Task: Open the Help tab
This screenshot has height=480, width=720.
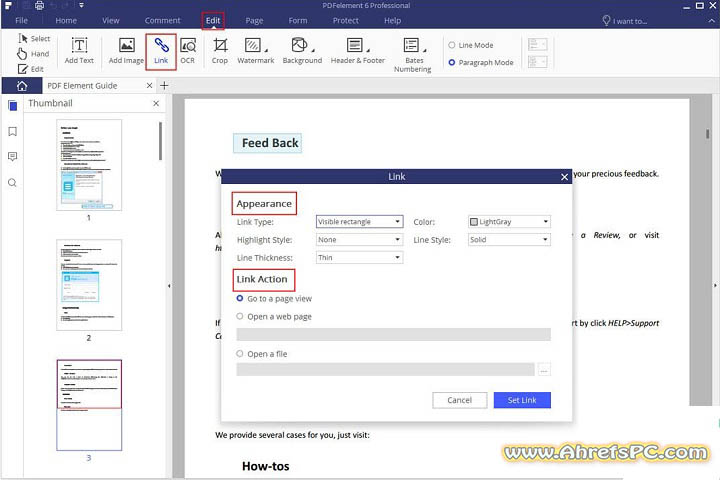Action: click(393, 21)
